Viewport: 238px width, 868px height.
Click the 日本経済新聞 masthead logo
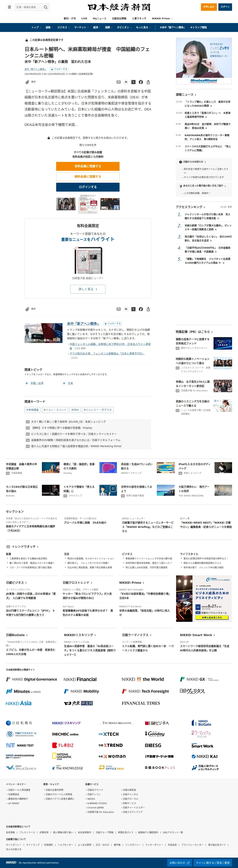click(119, 7)
